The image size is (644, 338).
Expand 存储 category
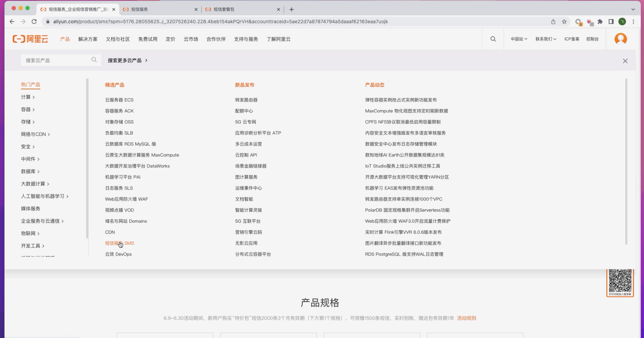tap(28, 122)
